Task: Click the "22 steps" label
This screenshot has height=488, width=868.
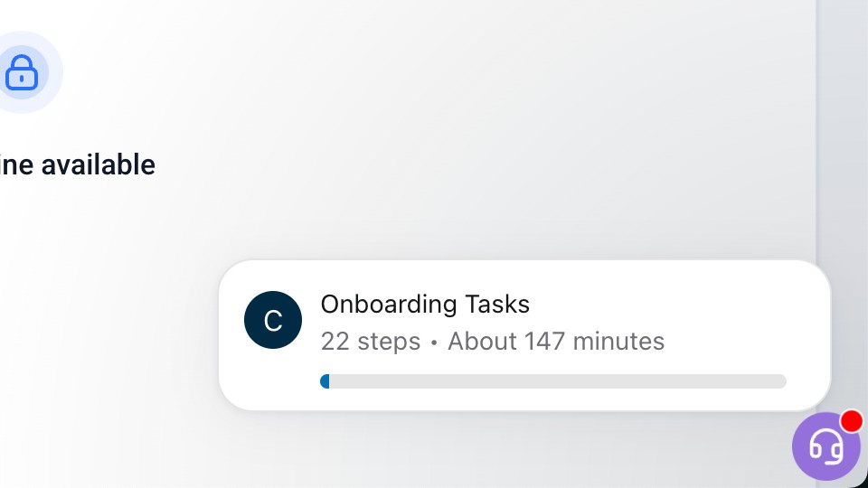Action: (x=371, y=342)
